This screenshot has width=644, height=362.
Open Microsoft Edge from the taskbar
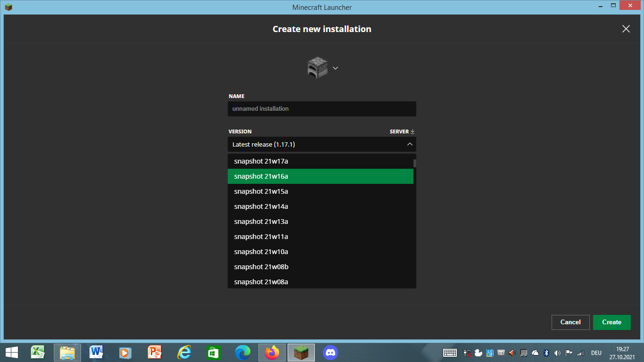pyautogui.click(x=243, y=352)
